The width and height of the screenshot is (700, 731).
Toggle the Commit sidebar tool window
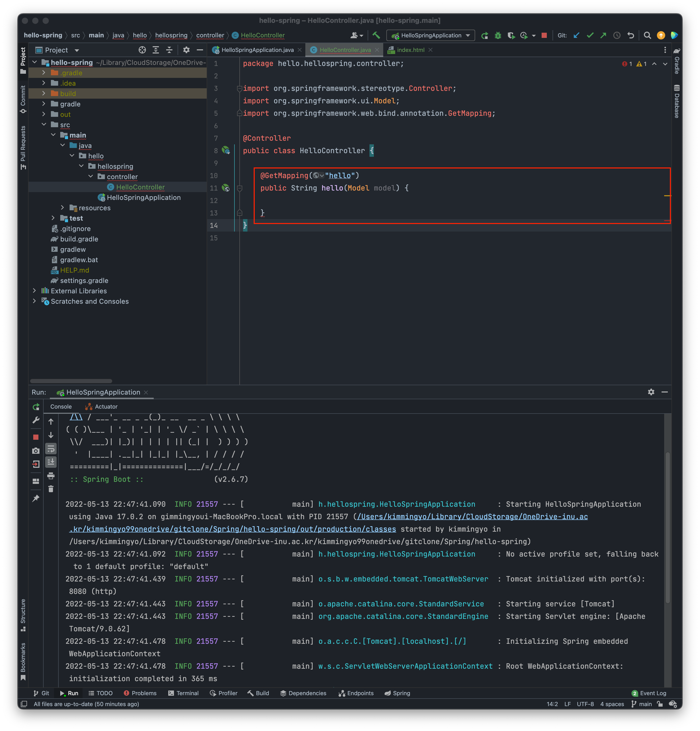click(23, 99)
